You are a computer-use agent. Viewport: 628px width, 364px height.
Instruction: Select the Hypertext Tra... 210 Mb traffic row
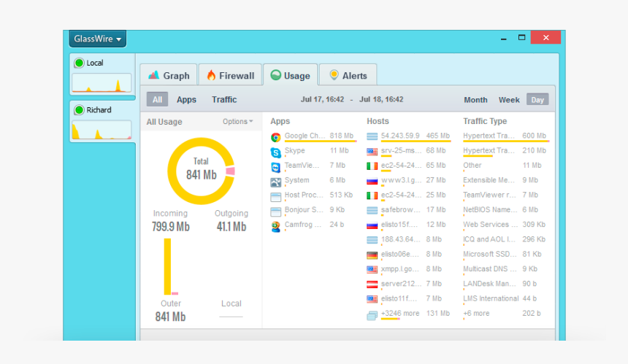click(x=505, y=151)
